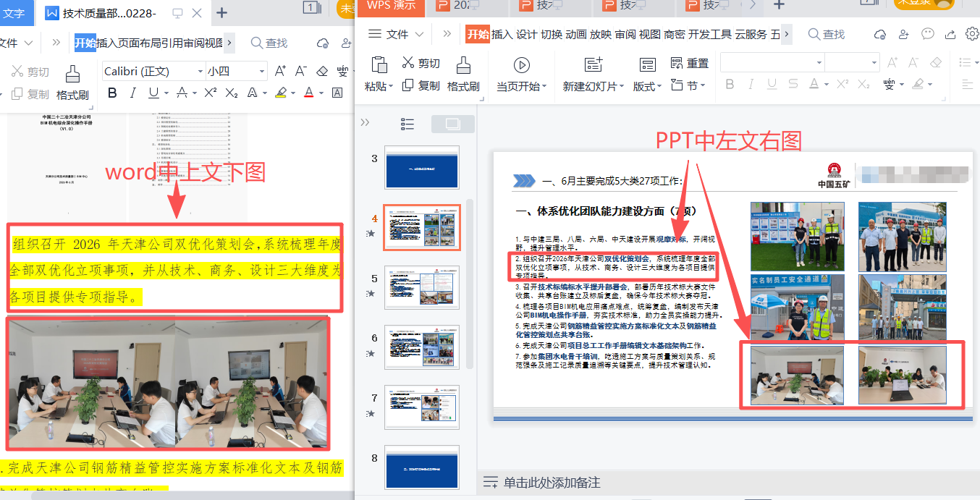Toggle Underline in Word toolbar
The image size is (980, 500).
153,93
